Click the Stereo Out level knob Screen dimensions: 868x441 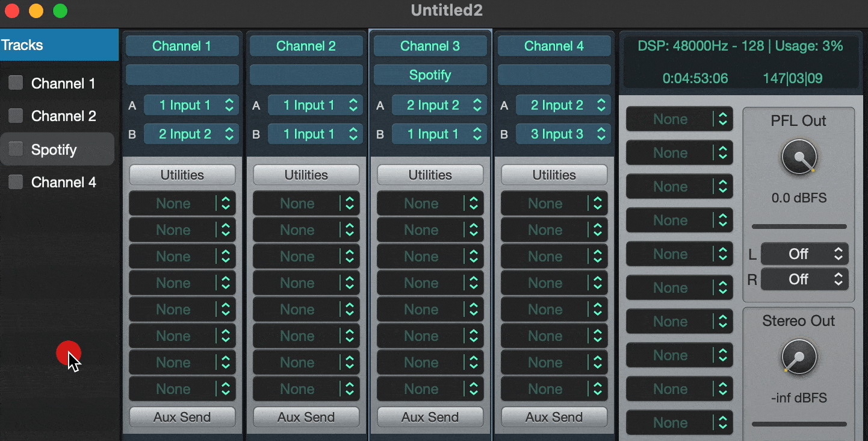(799, 357)
